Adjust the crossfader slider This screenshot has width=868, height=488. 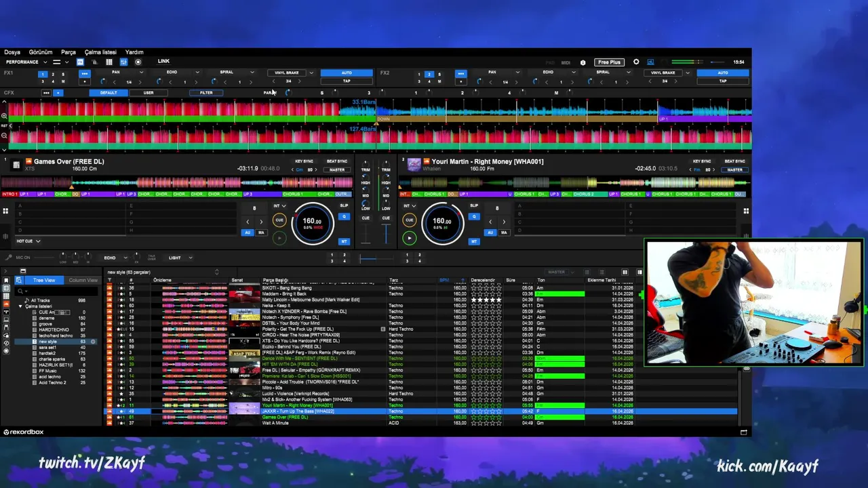[376, 258]
